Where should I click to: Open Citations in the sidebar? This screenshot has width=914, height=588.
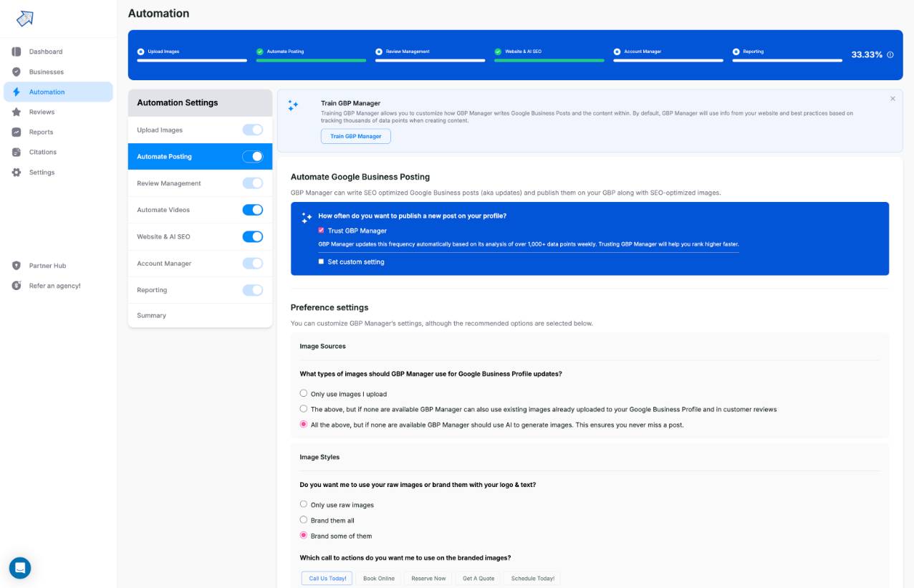43,152
